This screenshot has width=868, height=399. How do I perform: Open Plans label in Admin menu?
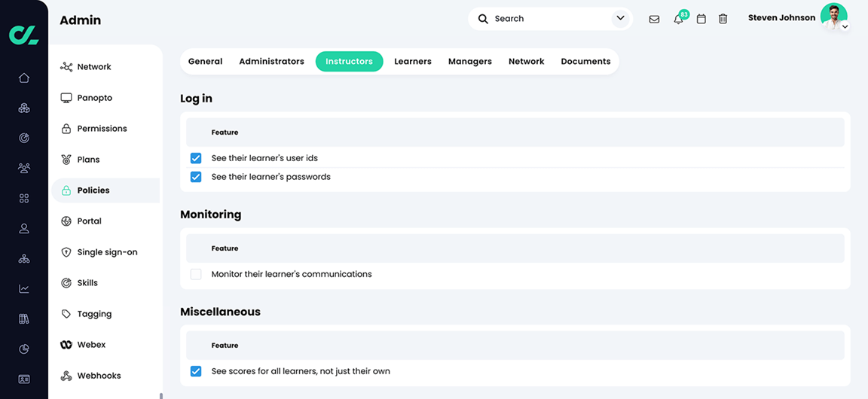coord(89,160)
